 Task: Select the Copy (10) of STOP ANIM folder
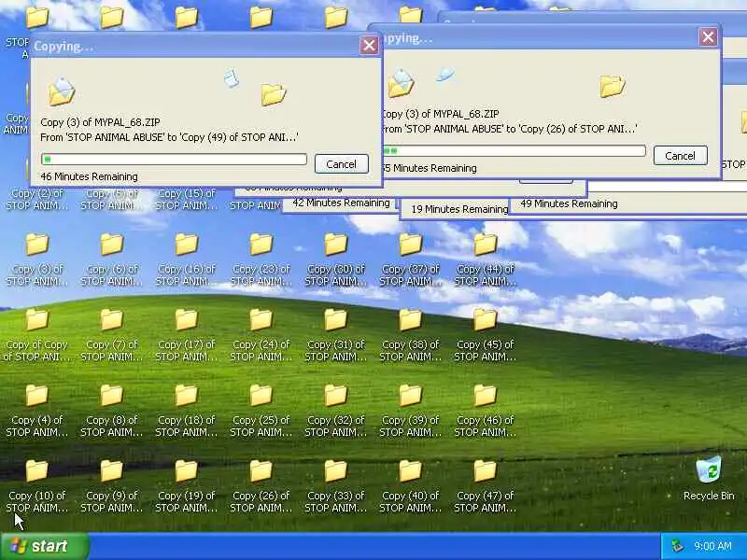coord(37,486)
